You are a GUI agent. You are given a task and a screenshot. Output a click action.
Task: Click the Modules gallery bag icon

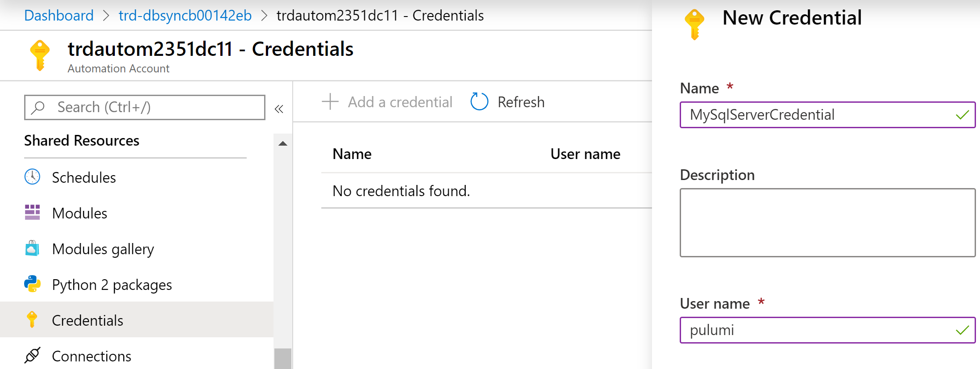(32, 248)
